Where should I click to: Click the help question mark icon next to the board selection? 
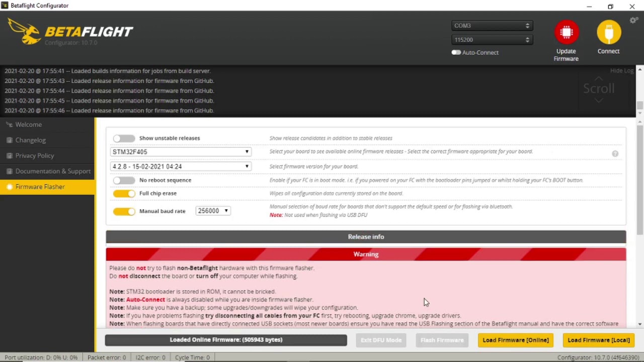click(x=615, y=153)
